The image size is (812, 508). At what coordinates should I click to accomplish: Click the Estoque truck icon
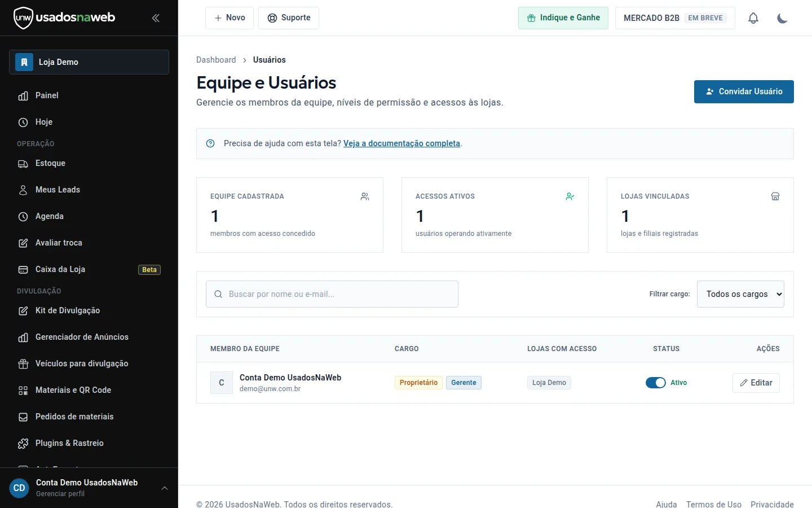tap(23, 164)
